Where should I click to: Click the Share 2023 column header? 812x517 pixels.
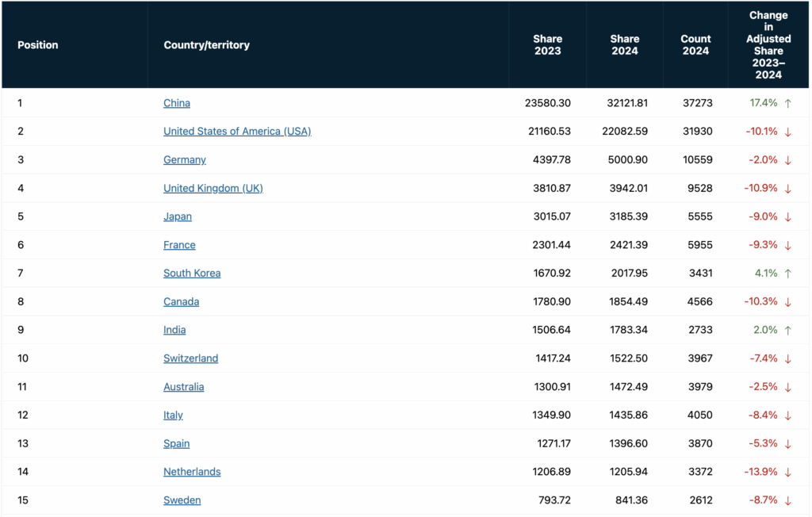click(x=547, y=45)
